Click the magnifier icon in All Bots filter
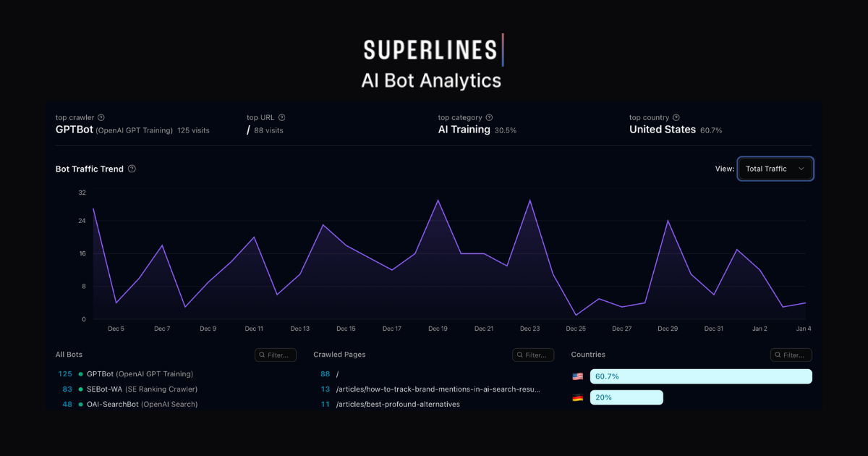This screenshot has height=456, width=868. point(262,355)
